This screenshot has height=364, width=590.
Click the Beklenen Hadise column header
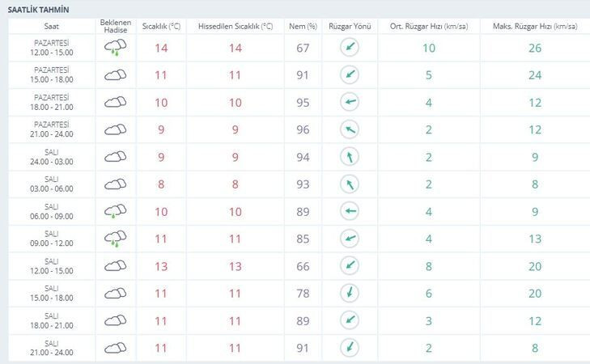click(116, 27)
